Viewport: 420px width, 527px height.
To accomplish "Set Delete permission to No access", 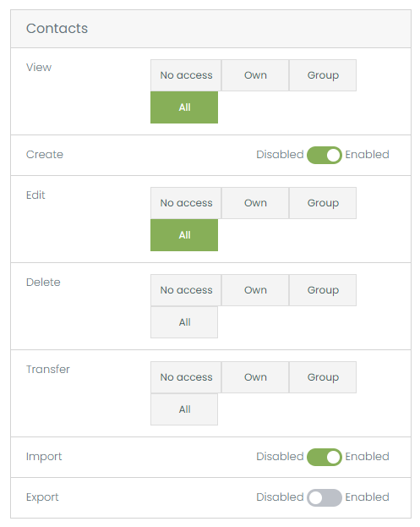I will click(x=186, y=290).
